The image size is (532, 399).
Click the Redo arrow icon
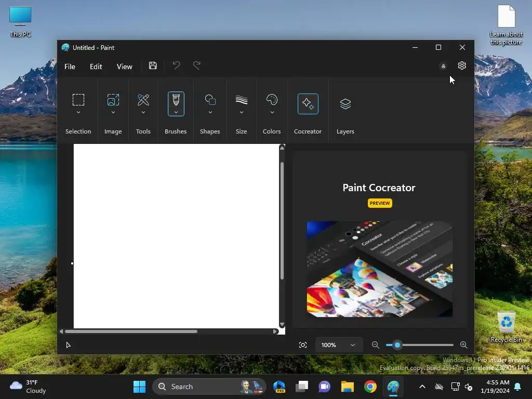(x=197, y=65)
